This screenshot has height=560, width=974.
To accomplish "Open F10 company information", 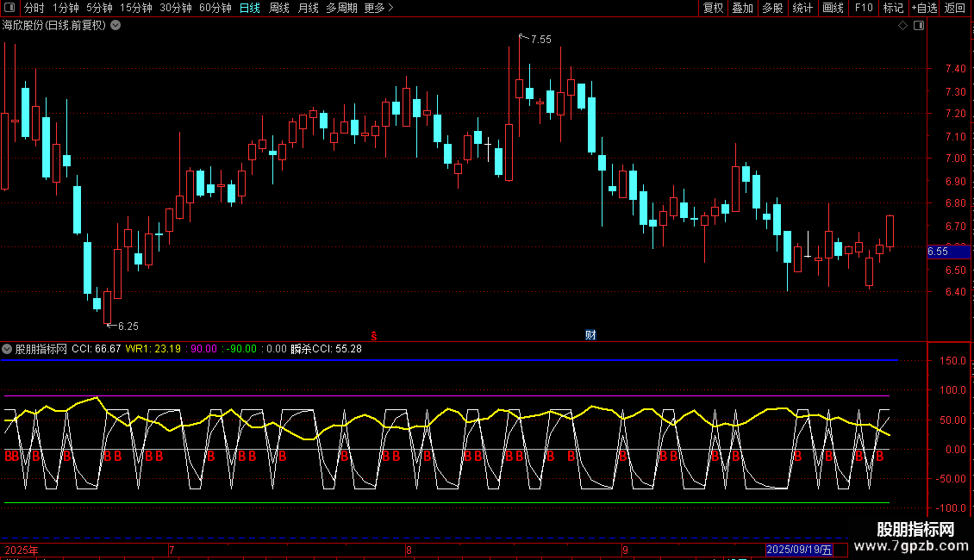I will coord(864,8).
